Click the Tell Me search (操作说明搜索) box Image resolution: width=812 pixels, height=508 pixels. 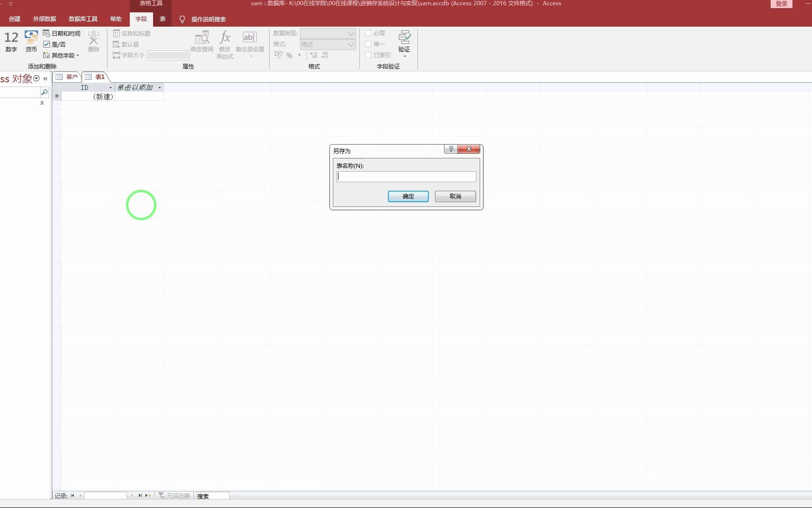click(x=209, y=19)
